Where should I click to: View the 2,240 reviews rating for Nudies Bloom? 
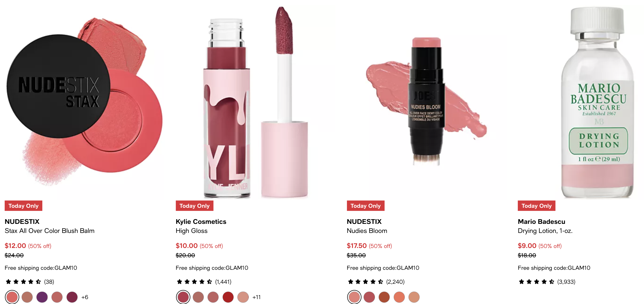[x=376, y=282]
